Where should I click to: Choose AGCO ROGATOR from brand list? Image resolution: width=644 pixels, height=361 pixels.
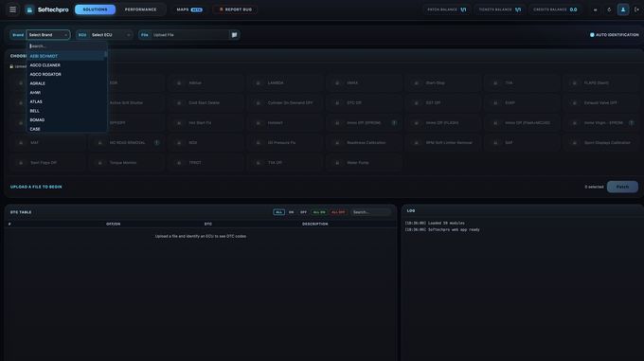[x=65, y=74]
